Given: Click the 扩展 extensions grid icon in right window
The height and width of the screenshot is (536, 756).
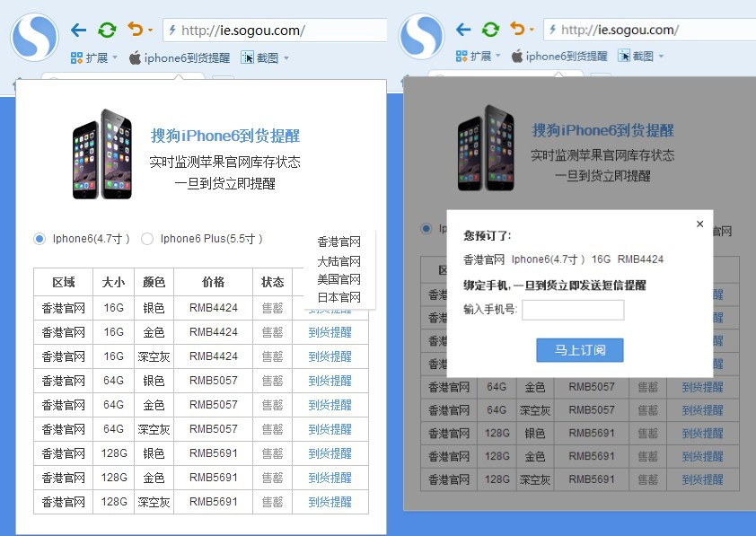Looking at the screenshot, I should (x=462, y=57).
